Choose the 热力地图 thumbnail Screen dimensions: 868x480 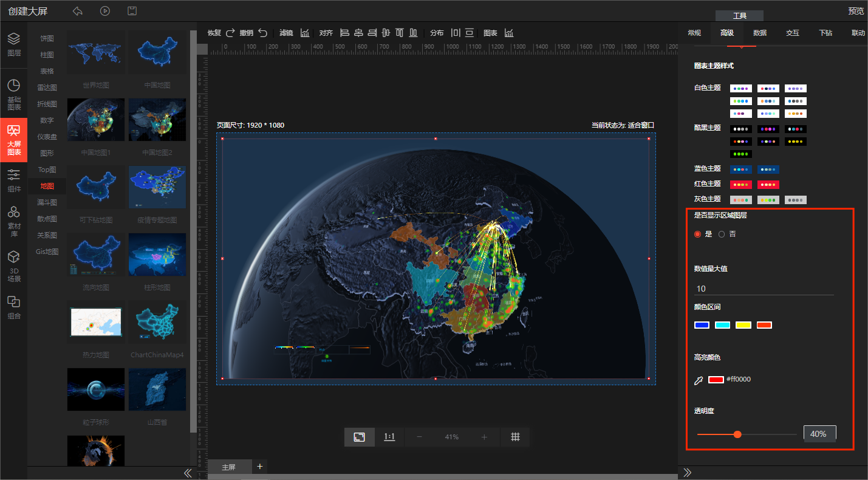click(x=96, y=322)
